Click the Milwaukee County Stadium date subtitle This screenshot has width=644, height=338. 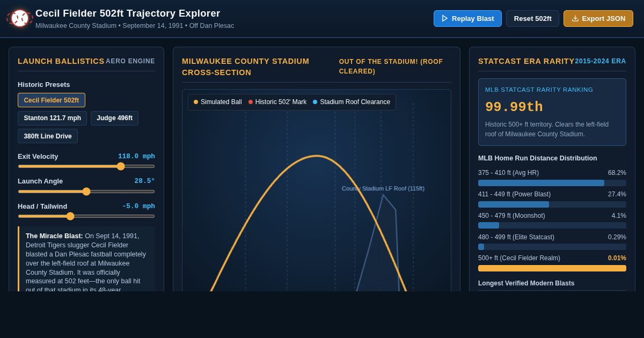tap(135, 26)
